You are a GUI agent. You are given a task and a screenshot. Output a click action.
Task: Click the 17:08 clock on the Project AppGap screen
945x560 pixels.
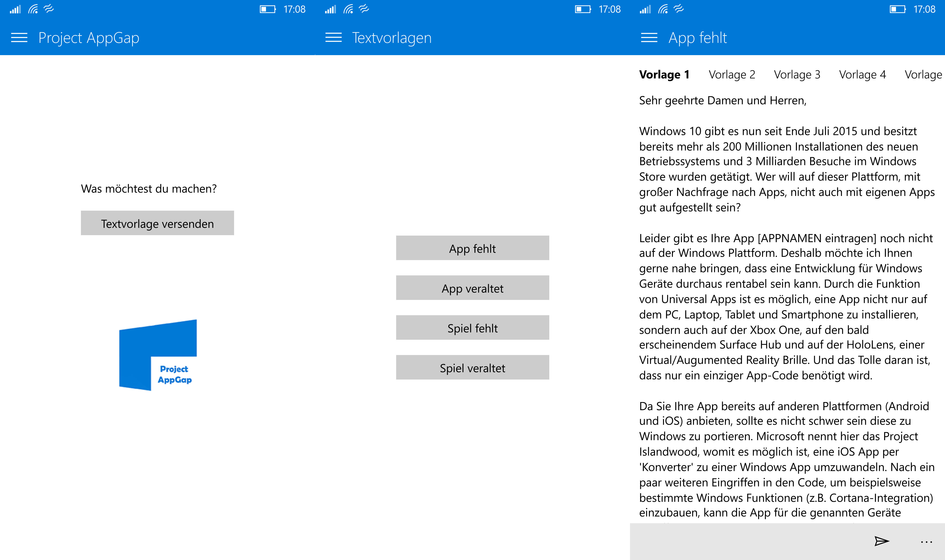pyautogui.click(x=294, y=9)
